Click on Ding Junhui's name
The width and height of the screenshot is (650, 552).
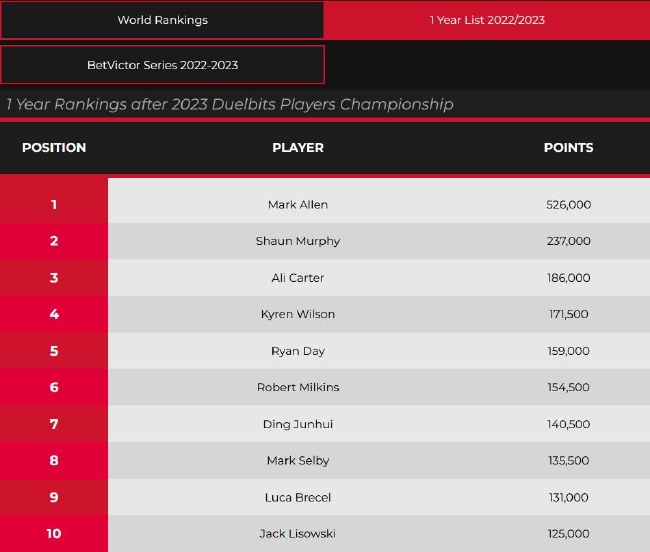298,424
